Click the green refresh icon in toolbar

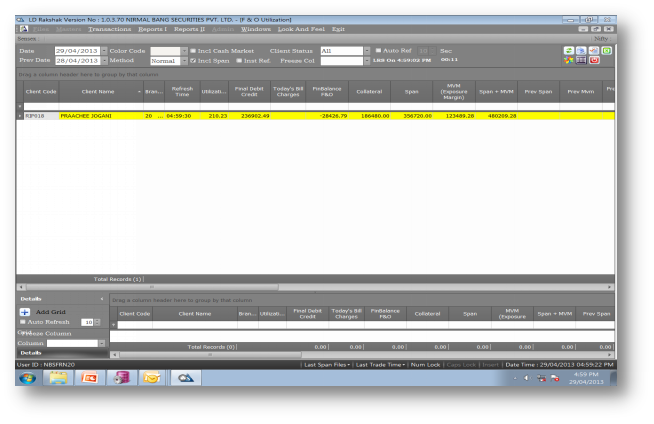pyautogui.click(x=569, y=50)
